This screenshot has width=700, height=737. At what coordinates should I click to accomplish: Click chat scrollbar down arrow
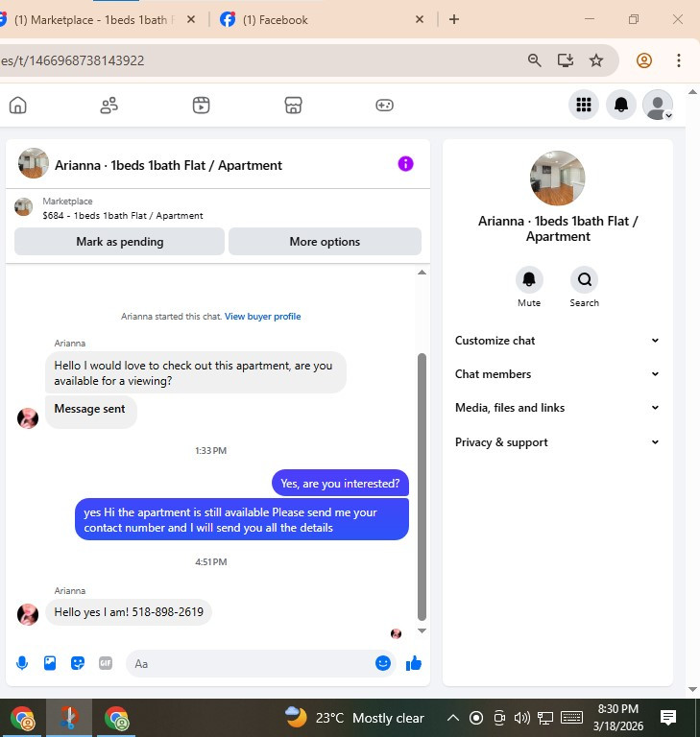pos(422,630)
